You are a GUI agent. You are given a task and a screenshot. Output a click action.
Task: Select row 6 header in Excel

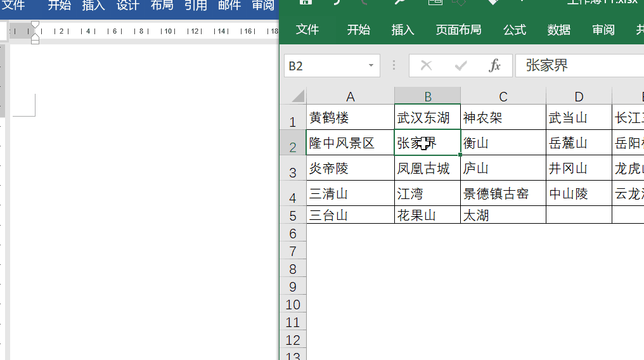(x=293, y=233)
